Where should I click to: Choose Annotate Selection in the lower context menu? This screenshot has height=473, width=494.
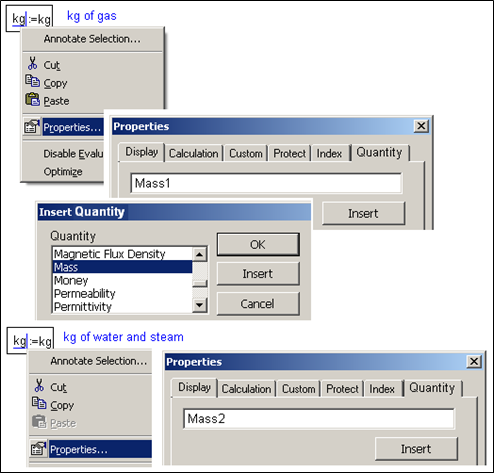[99, 361]
